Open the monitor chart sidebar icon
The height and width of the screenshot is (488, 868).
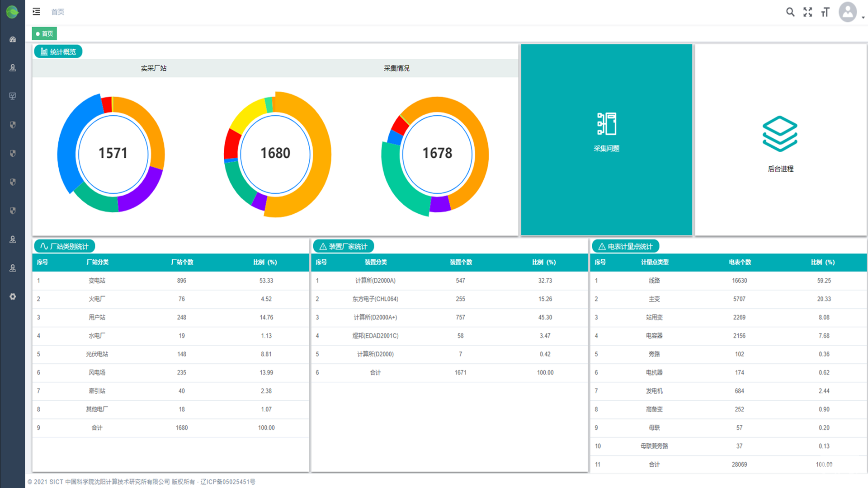[x=13, y=96]
